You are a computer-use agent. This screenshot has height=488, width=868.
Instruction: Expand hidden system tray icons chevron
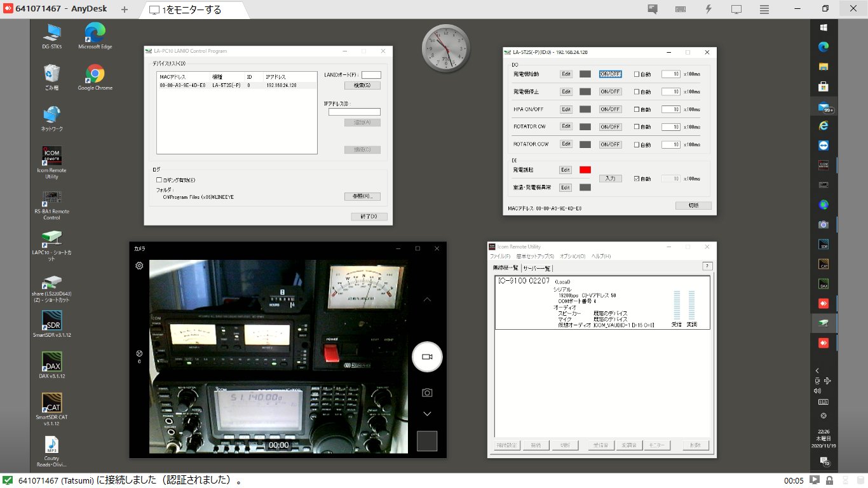coord(817,370)
